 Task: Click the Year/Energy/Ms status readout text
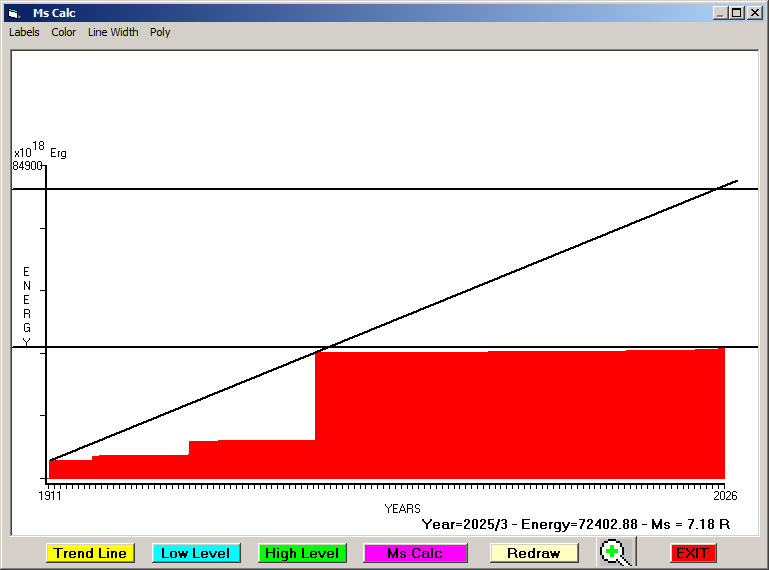tap(575, 524)
